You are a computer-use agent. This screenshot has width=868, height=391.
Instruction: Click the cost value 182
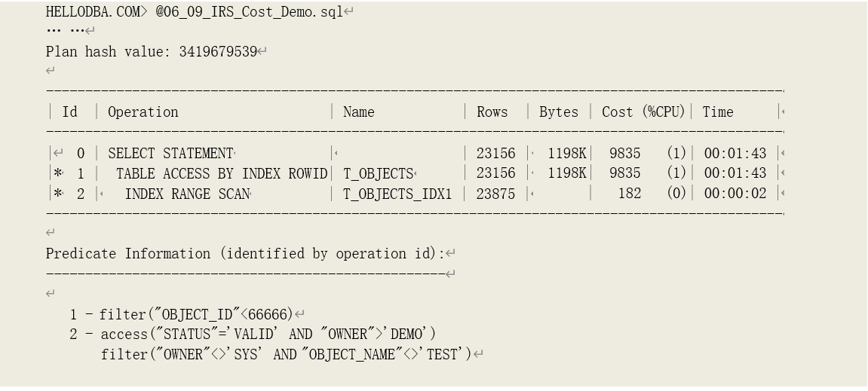(x=628, y=194)
